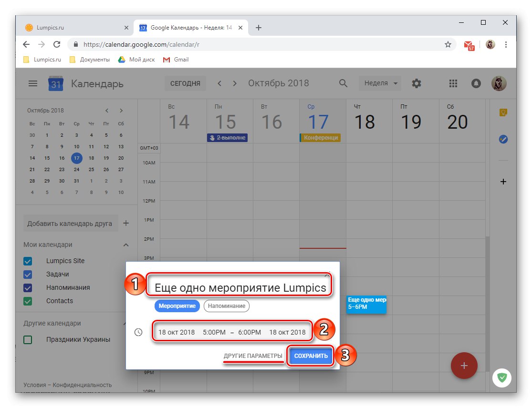The image size is (532, 408).
Task: Enable the Праздники Украины calendar
Action: (x=27, y=339)
